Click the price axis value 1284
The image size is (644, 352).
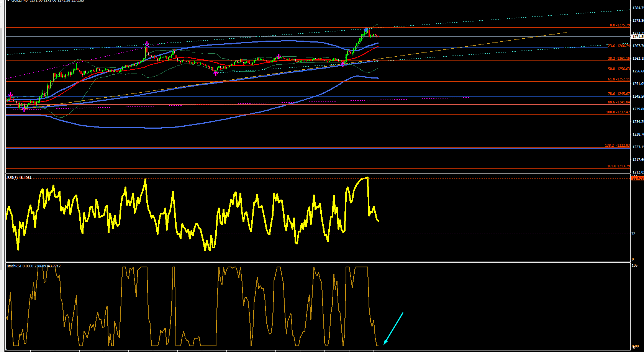coord(638,8)
